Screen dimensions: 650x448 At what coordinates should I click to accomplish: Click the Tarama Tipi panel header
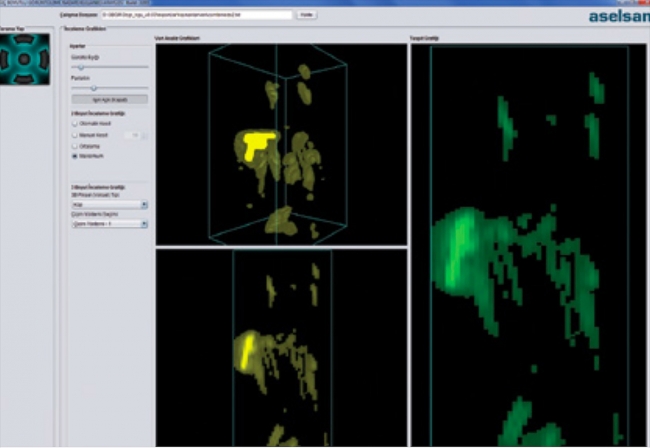pyautogui.click(x=12, y=29)
